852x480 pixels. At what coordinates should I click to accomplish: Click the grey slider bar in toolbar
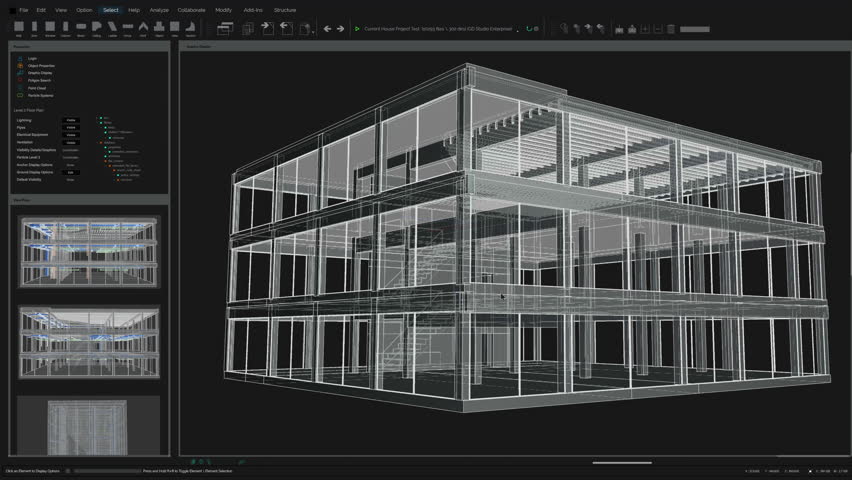[x=694, y=29]
